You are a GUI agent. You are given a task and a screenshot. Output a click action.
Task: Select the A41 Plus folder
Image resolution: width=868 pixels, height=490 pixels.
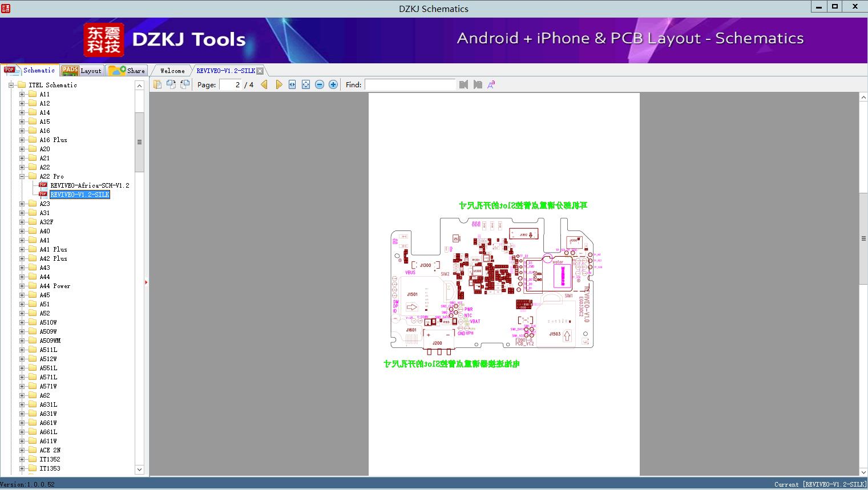[x=53, y=249]
